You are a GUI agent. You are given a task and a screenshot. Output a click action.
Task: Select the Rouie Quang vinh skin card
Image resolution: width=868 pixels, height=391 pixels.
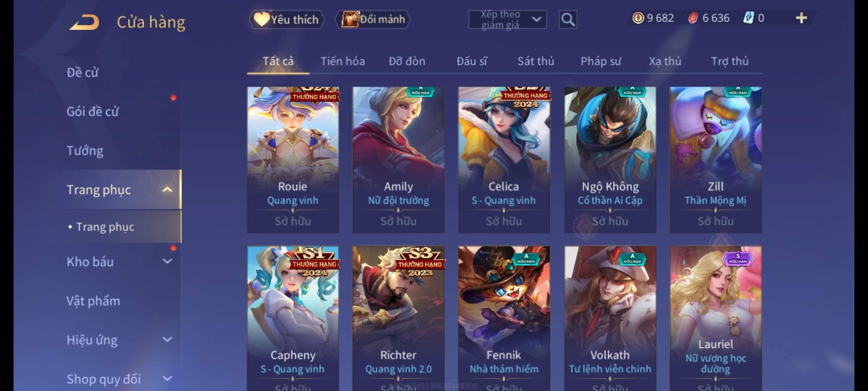[293, 160]
